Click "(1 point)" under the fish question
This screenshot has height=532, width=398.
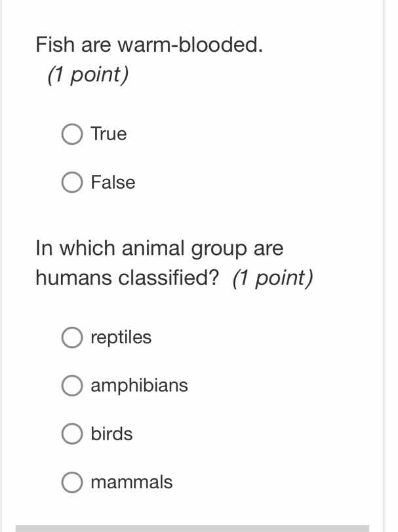pyautogui.click(x=86, y=75)
